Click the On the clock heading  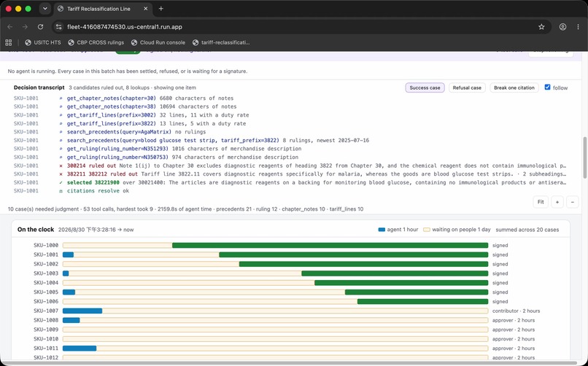tap(36, 229)
